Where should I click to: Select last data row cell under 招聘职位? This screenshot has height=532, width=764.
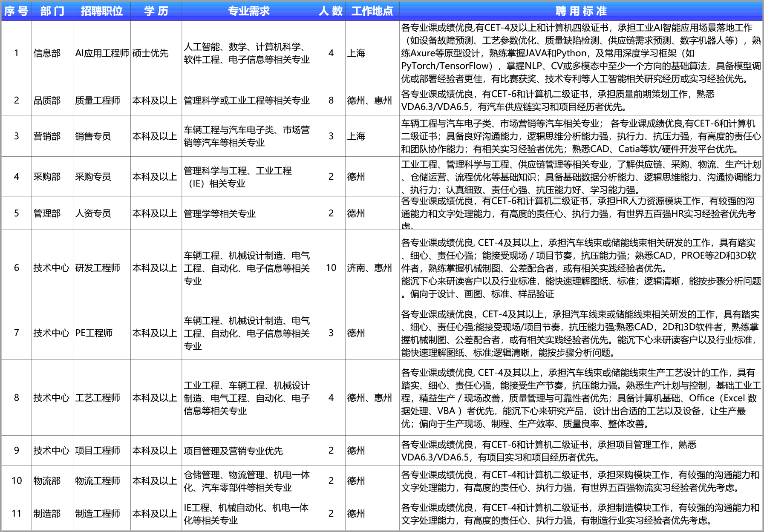(102, 513)
